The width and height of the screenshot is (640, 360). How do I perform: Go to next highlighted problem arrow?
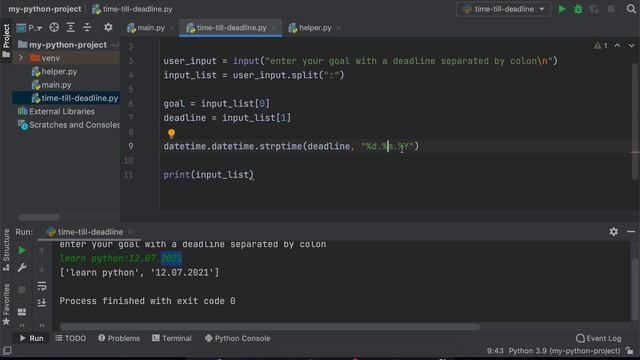click(x=631, y=45)
